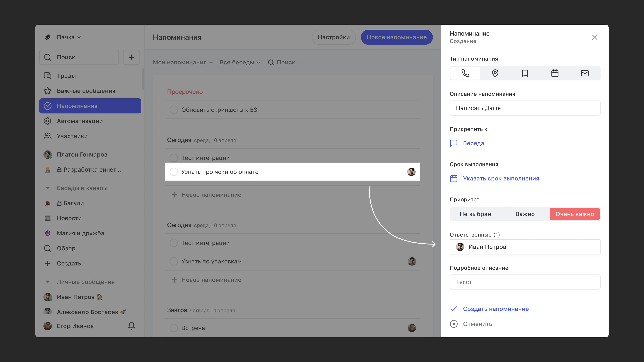Screen dimensions: 644x362
Task: Close the reminder creation panel
Action: click(x=595, y=37)
